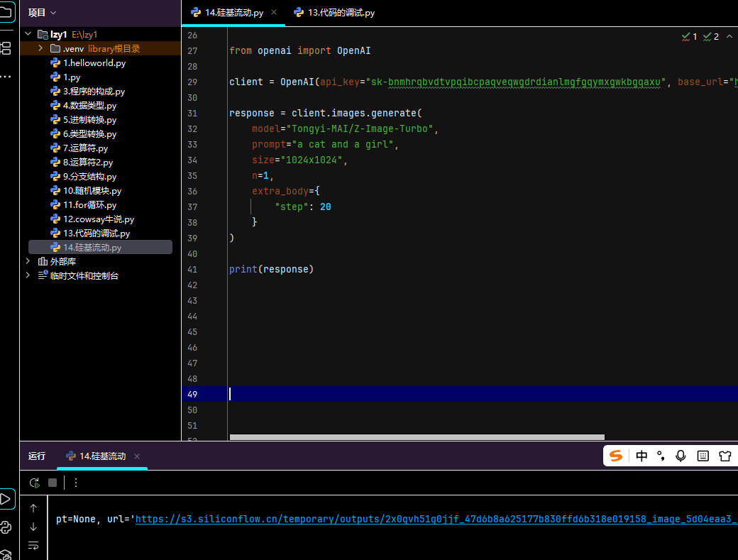Rerun the 14.硅基流动 script

tap(34, 483)
